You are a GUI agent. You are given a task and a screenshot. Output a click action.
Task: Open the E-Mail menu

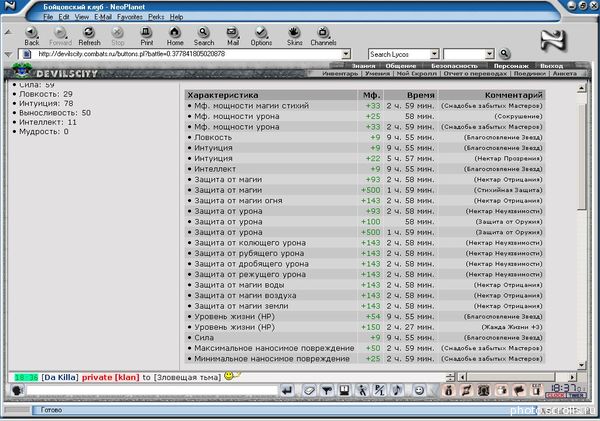click(103, 17)
